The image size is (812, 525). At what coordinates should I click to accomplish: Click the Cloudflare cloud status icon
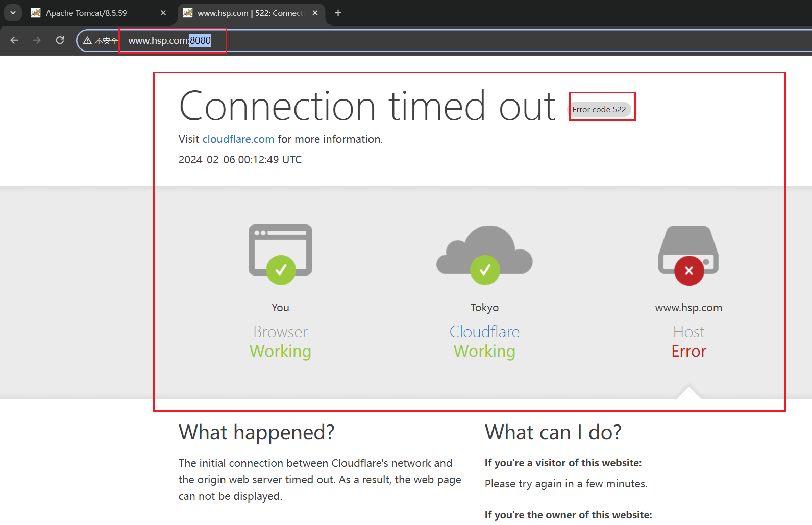pos(484,255)
